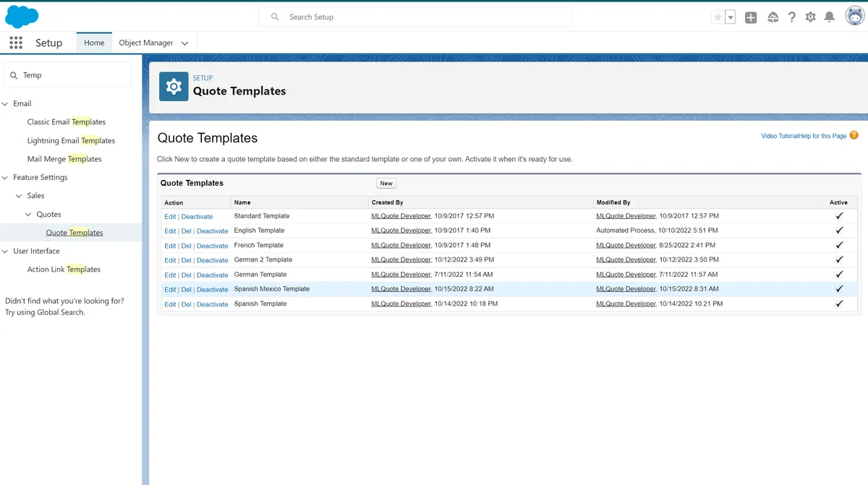
Task: Deactivate the German 2 Template
Action: coord(212,260)
